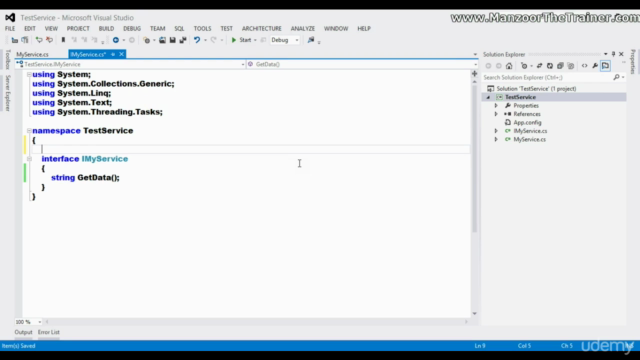Click the search magnifier icon in Solution Explorer
640x360 pixels.
click(x=616, y=77)
